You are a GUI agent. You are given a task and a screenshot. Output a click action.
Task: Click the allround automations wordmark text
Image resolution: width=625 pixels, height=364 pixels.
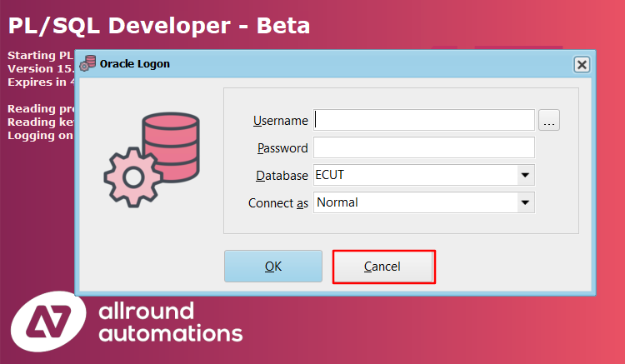170,323
